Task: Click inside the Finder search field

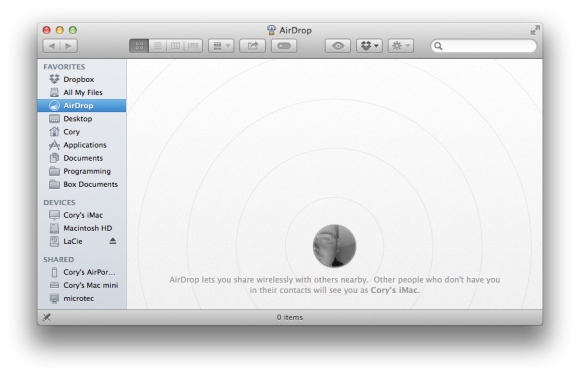Action: (x=484, y=46)
